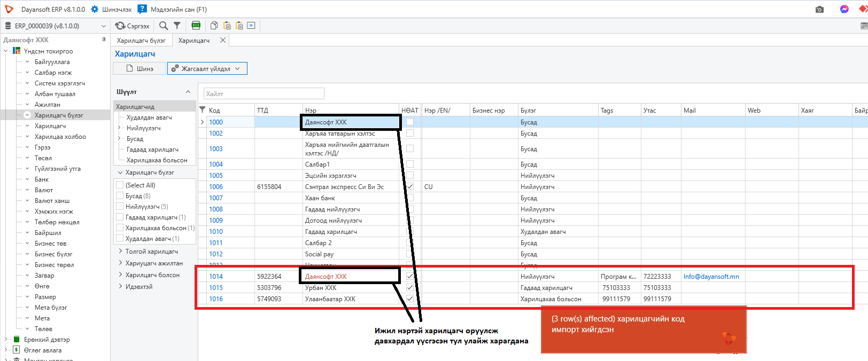Image resolution: width=868 pixels, height=361 pixels.
Task: Click the Өглөг авлага dollar icon
Action: (17, 350)
